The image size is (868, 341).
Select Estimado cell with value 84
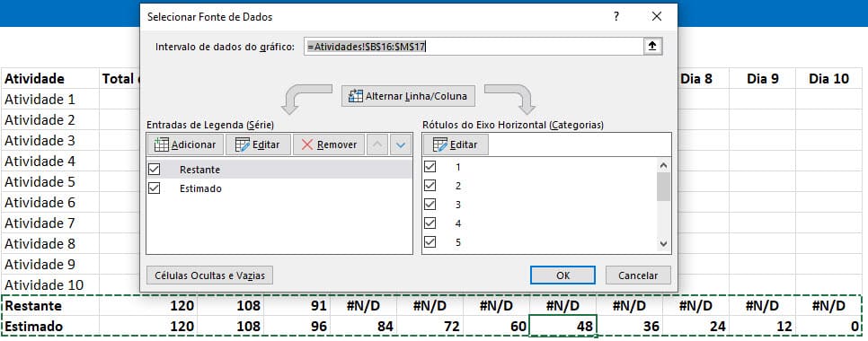364,326
